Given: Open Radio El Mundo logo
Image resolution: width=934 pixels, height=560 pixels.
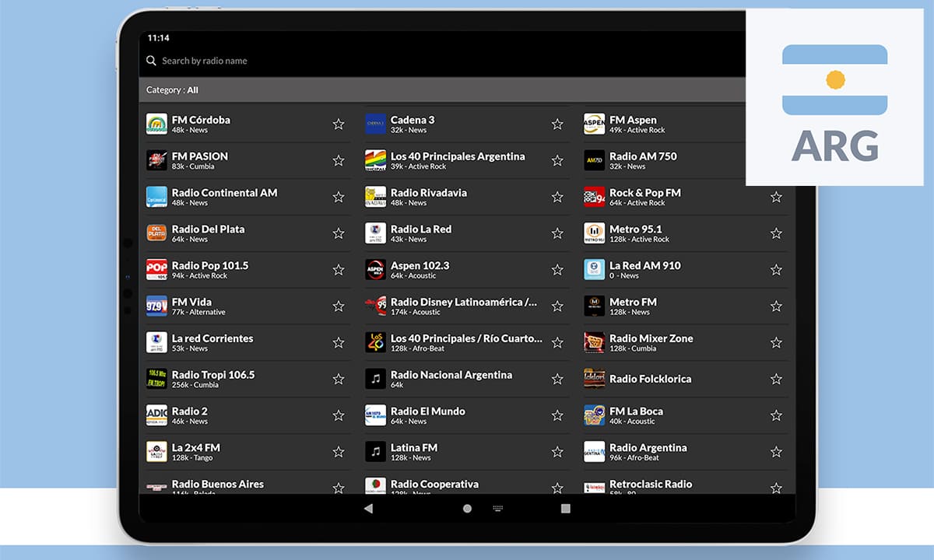Looking at the screenshot, I should coord(375,415).
